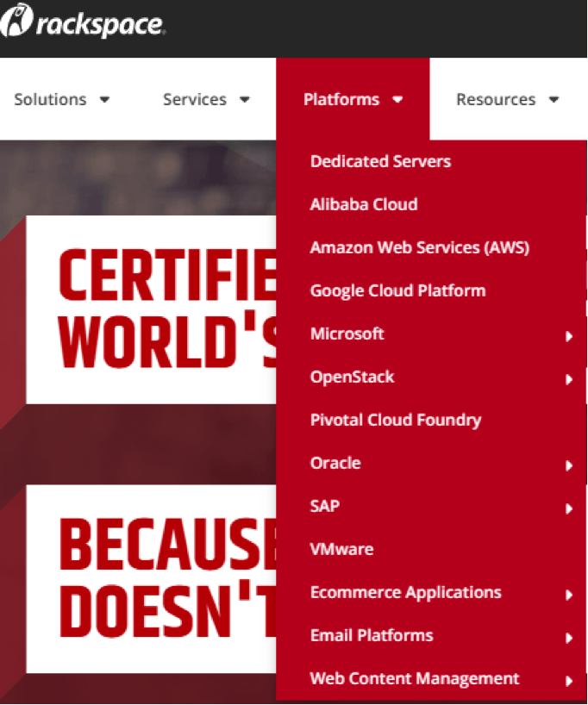Click the CERTIFIE WORLD'S banner headline
The width and height of the screenshot is (588, 705).
click(x=167, y=309)
